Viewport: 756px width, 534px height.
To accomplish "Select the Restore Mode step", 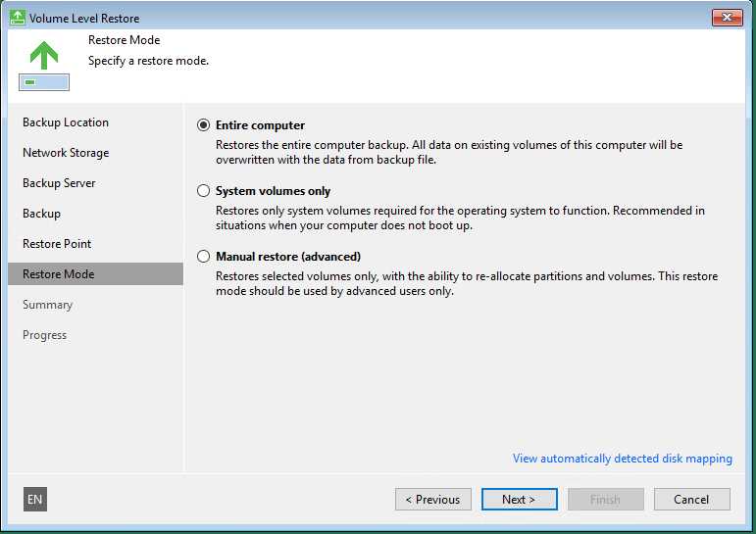I will click(x=95, y=273).
